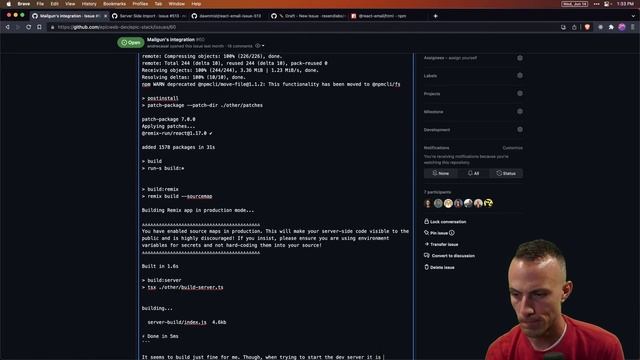
Task: Click the lock icon beside Lock conversation
Action: (x=427, y=222)
